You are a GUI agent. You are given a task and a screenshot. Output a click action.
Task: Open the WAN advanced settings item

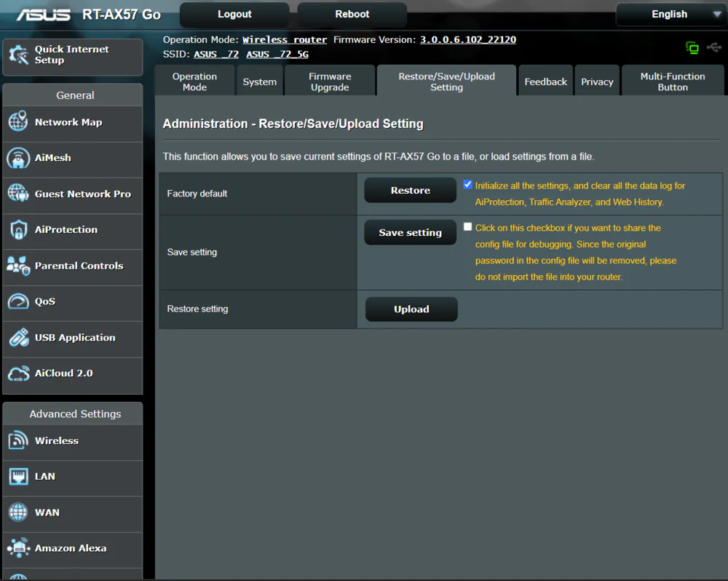pos(72,513)
